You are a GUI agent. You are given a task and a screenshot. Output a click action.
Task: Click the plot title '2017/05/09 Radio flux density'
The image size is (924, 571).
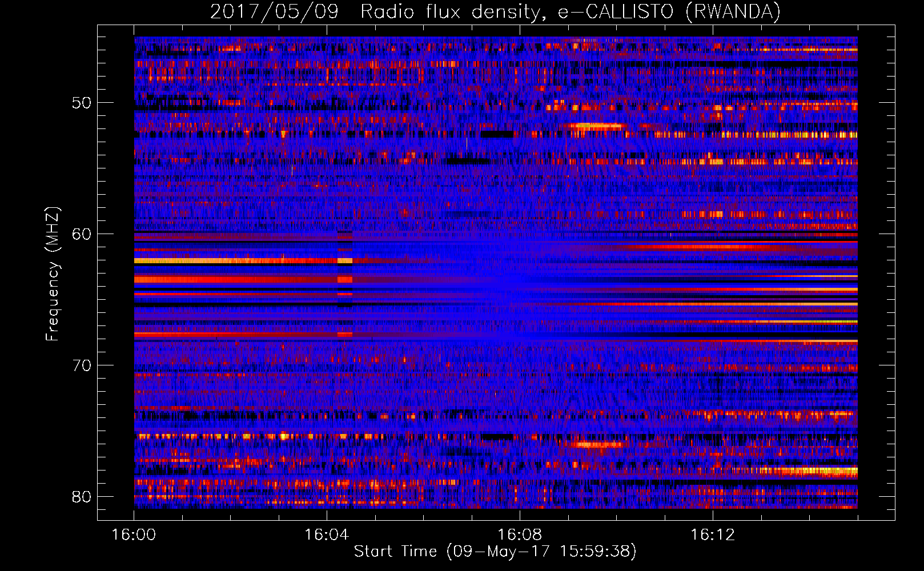[x=495, y=11]
